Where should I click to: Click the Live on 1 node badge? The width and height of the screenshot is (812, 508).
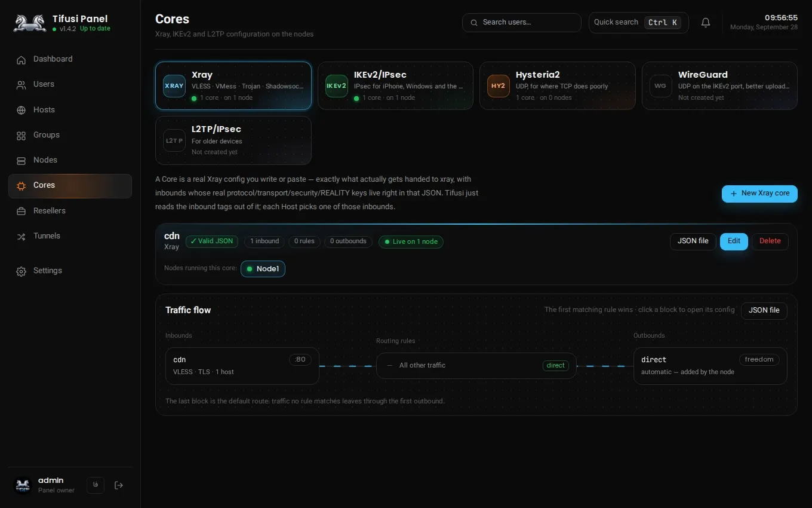coord(411,241)
